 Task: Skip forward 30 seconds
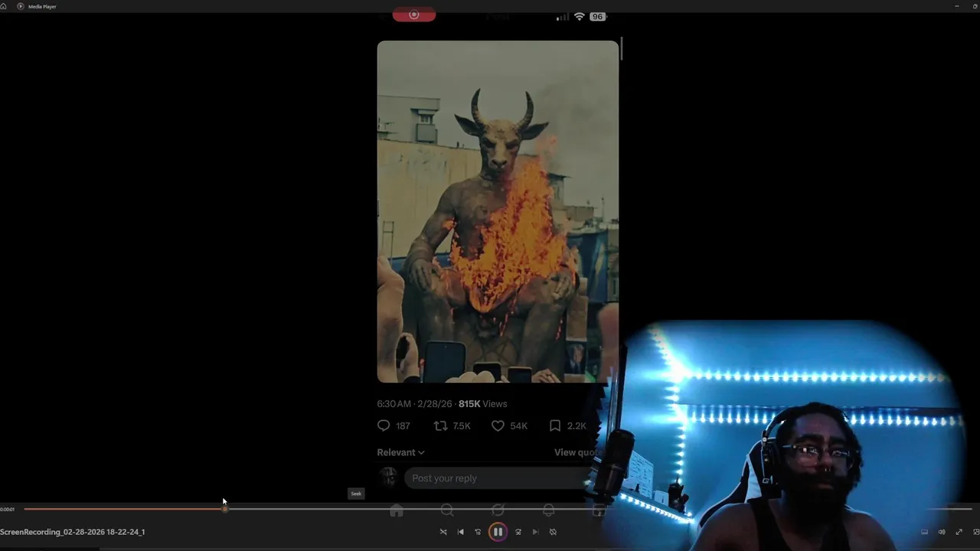[518, 532]
